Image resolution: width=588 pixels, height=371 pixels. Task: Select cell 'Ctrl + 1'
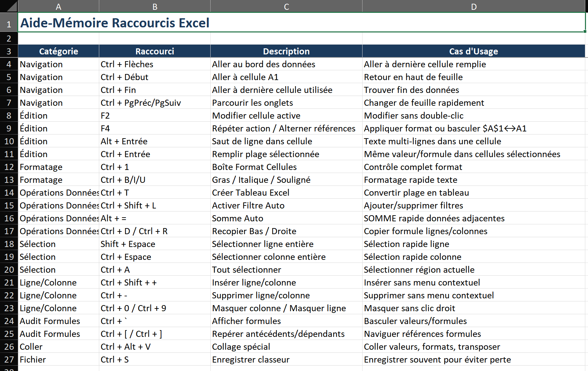point(155,167)
